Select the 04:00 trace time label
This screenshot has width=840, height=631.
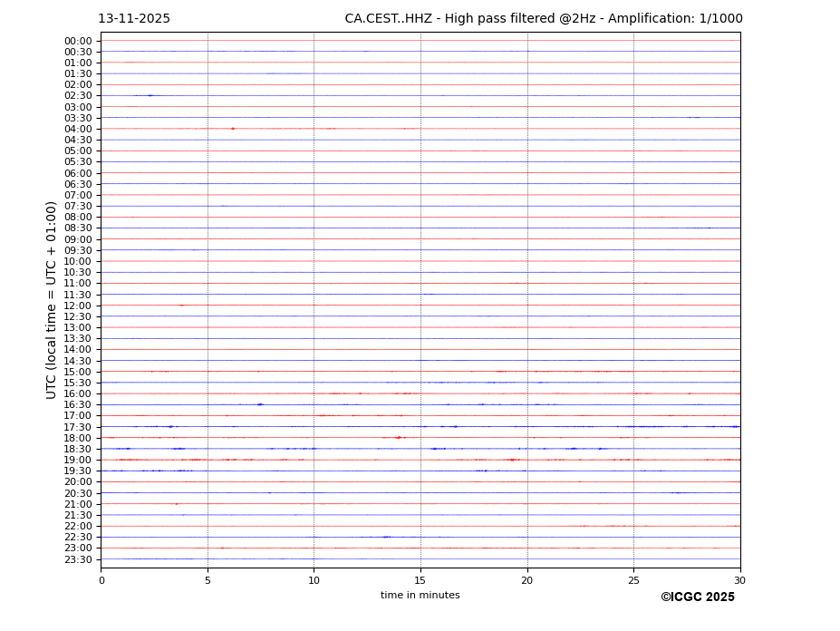78,129
